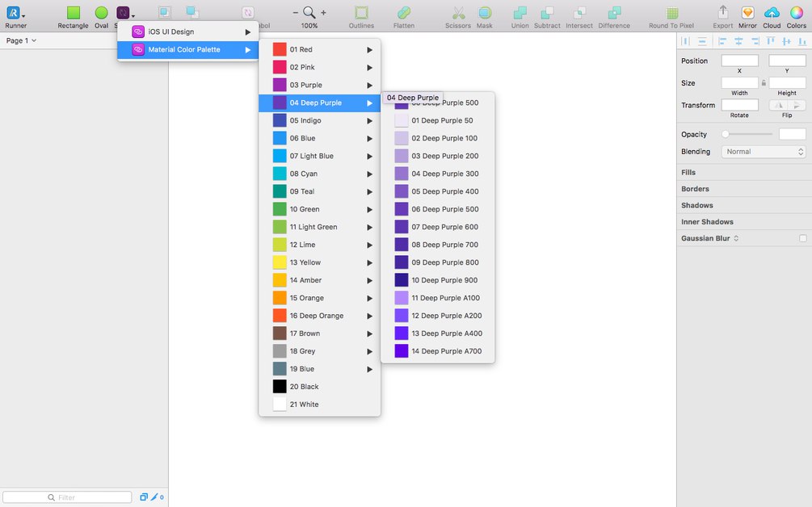This screenshot has height=507, width=812.
Task: Click the bottom-left slice filter icon
Action: click(144, 497)
